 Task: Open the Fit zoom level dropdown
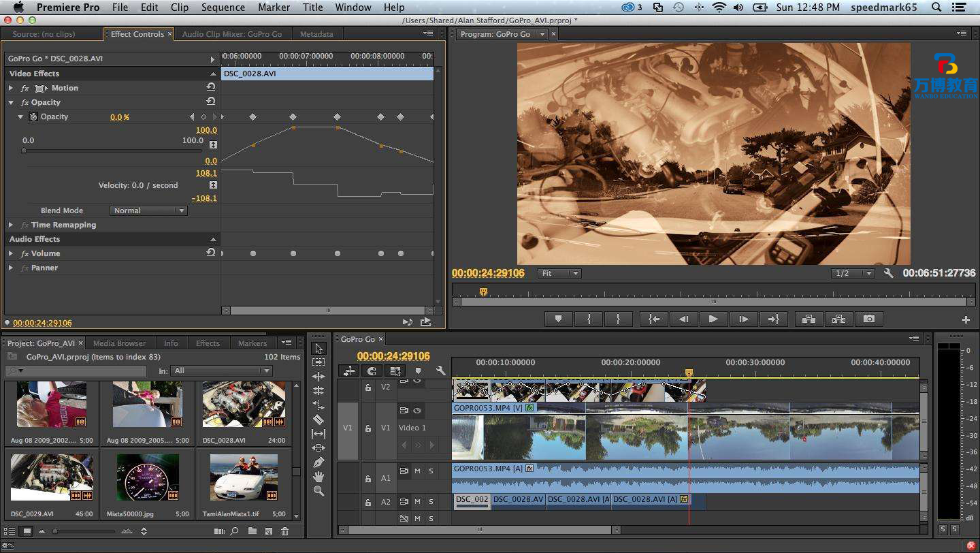click(x=559, y=273)
